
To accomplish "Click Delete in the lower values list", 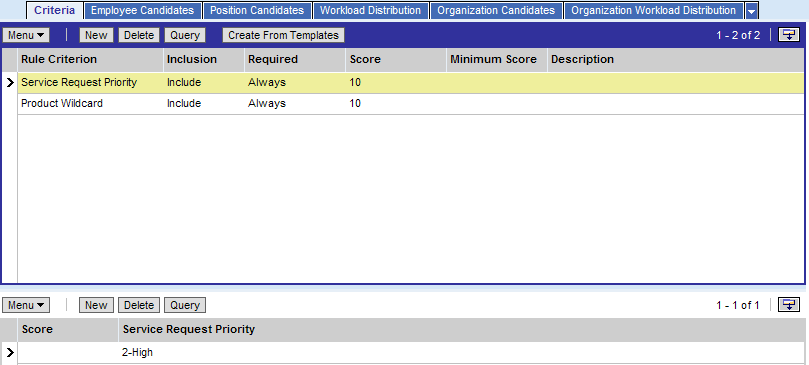I will pyautogui.click(x=139, y=305).
